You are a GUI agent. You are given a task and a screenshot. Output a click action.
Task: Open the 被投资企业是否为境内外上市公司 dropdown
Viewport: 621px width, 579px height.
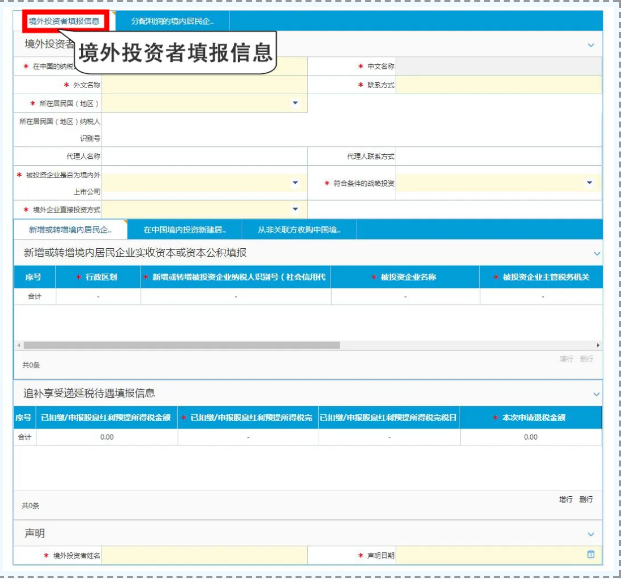click(295, 183)
